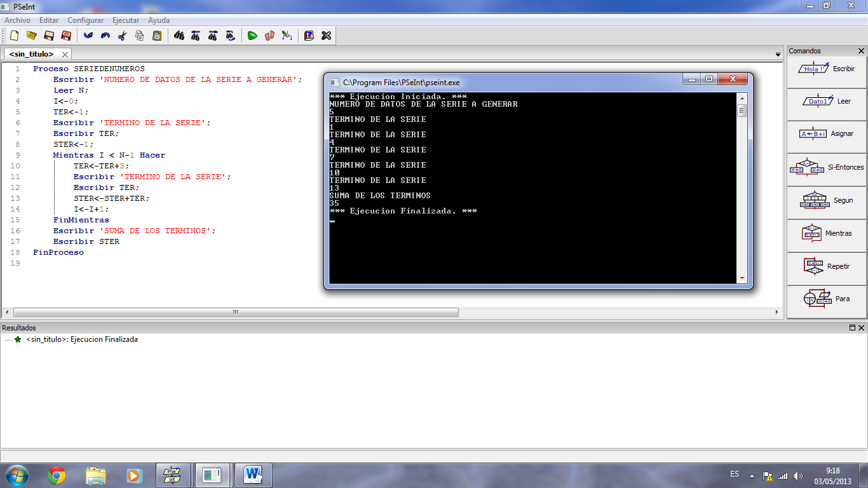Screen dimensions: 868x488
Task: Click the ES language indicator
Action: (735, 475)
